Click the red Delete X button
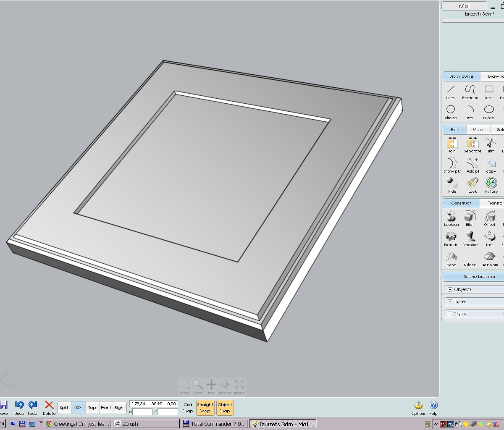The image size is (504, 430). point(49,408)
